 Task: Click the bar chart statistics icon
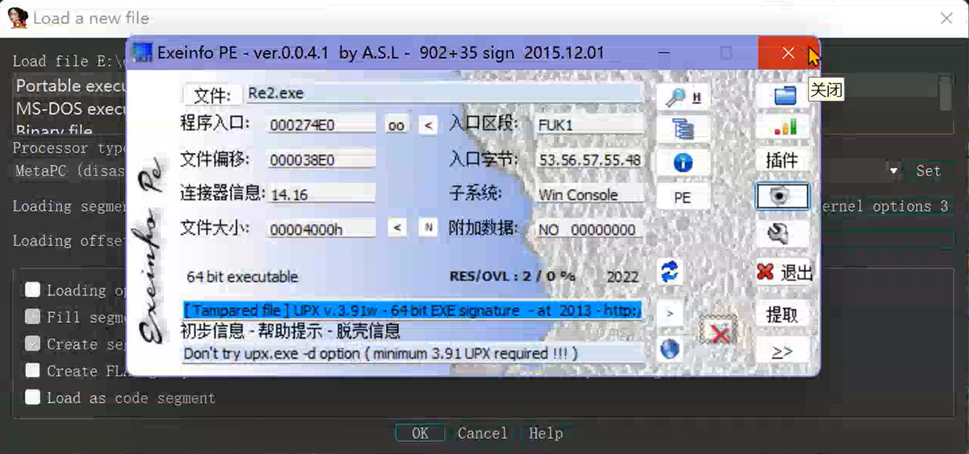tap(784, 128)
